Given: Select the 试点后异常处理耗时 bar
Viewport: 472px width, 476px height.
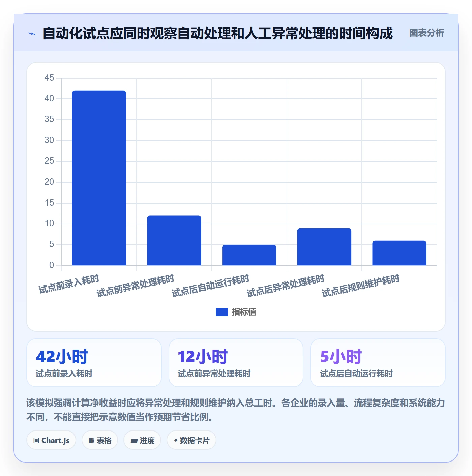Looking at the screenshot, I should (x=324, y=247).
